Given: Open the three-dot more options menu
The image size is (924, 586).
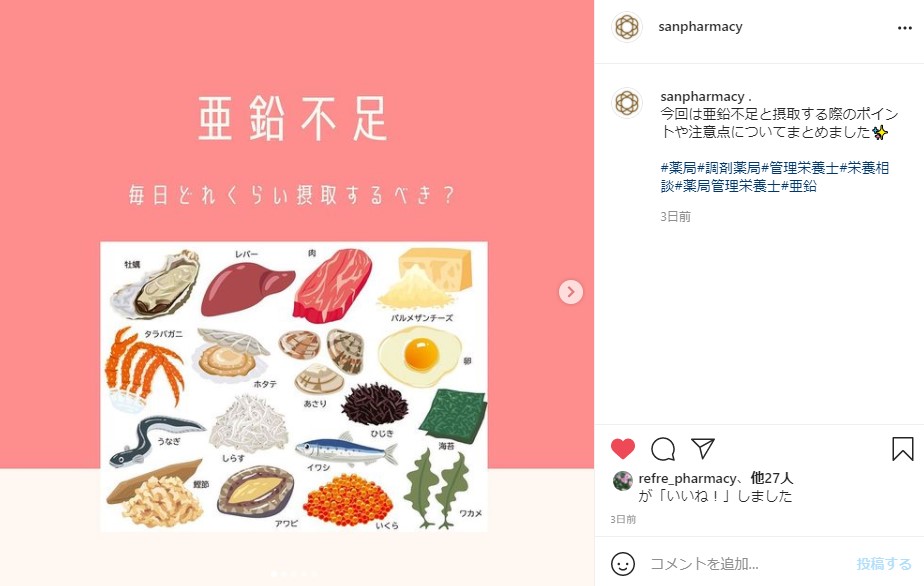Looking at the screenshot, I should pos(905,28).
